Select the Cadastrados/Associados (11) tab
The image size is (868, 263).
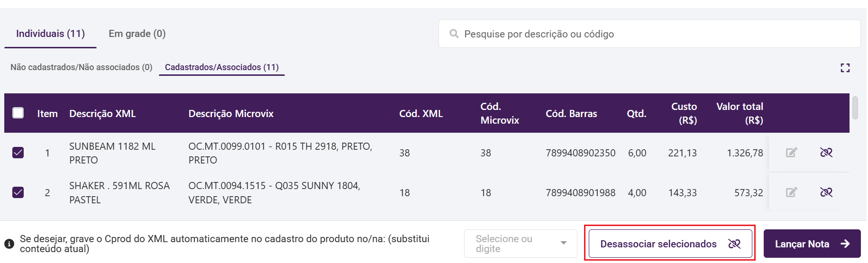click(x=222, y=67)
